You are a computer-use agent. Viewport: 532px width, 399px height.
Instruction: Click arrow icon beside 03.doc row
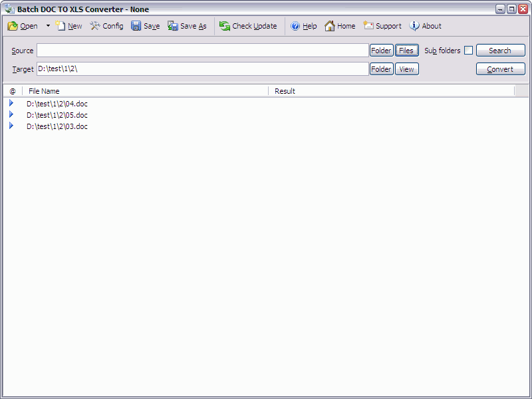[11, 126]
